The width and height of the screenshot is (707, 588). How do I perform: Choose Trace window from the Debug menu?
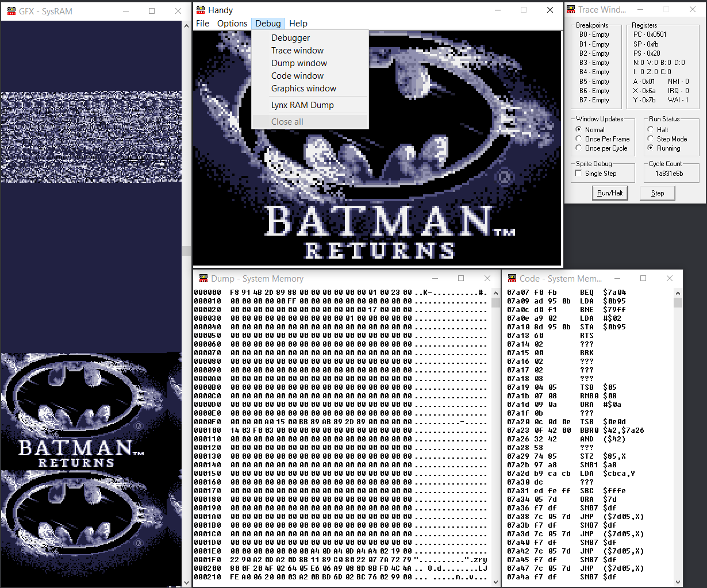point(310,51)
